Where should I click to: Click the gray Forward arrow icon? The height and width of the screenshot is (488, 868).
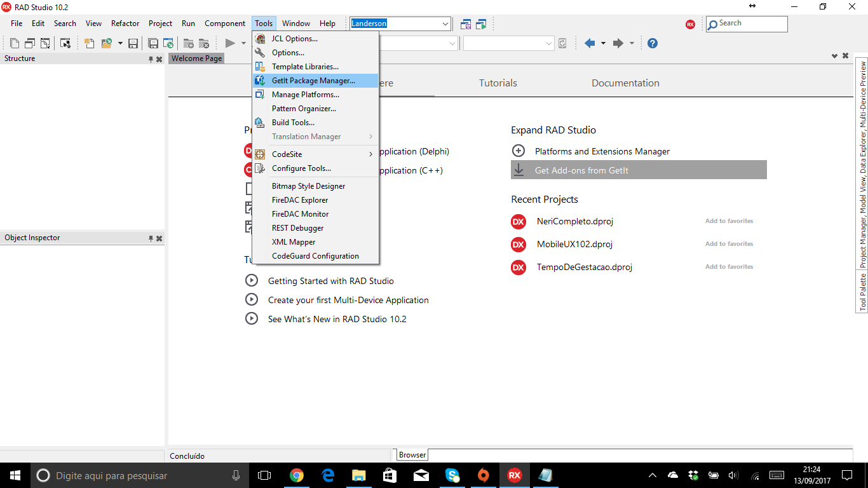point(618,43)
